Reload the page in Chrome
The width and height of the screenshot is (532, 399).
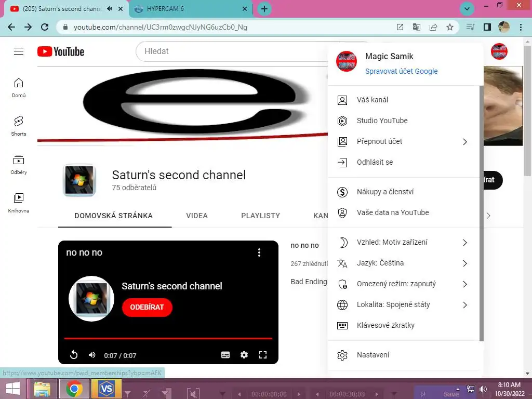pyautogui.click(x=45, y=27)
